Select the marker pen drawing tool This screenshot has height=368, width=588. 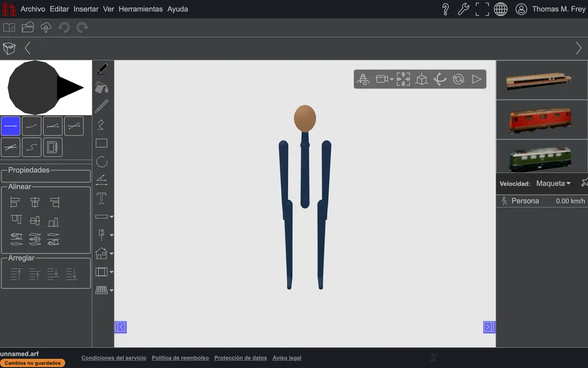coord(102,69)
